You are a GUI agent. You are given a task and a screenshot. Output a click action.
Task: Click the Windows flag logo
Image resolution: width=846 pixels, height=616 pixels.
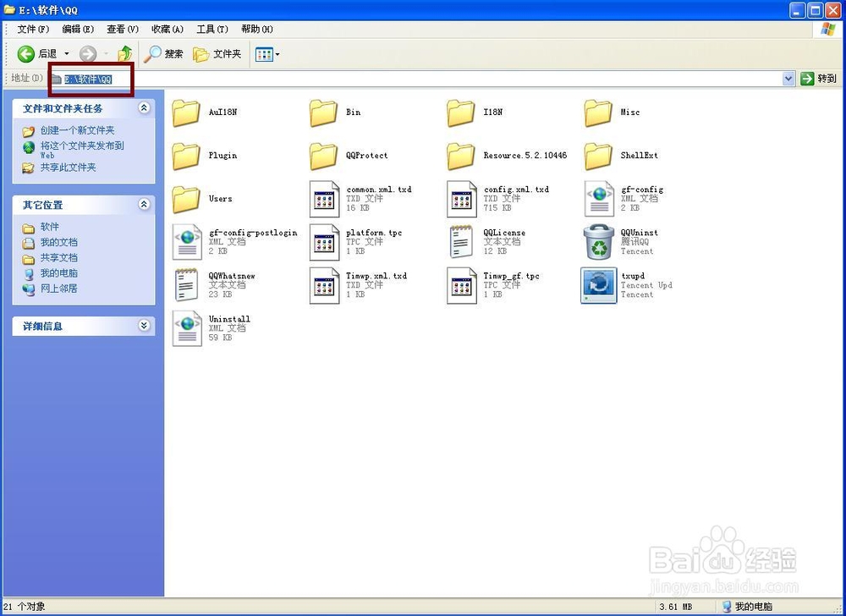828,30
